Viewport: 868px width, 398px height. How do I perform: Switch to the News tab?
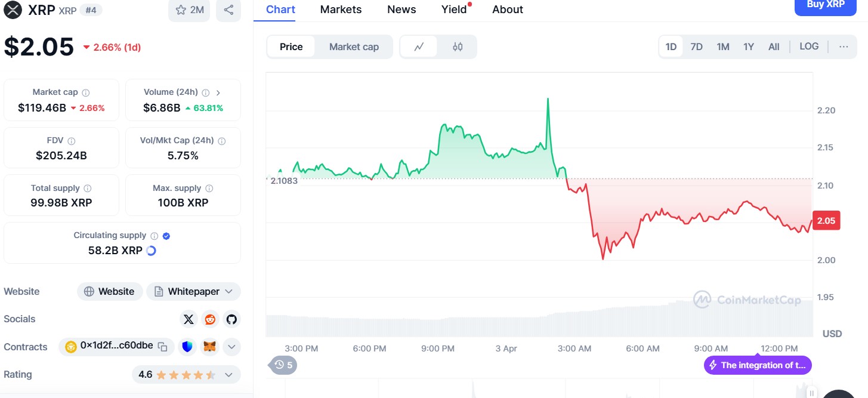401,10
